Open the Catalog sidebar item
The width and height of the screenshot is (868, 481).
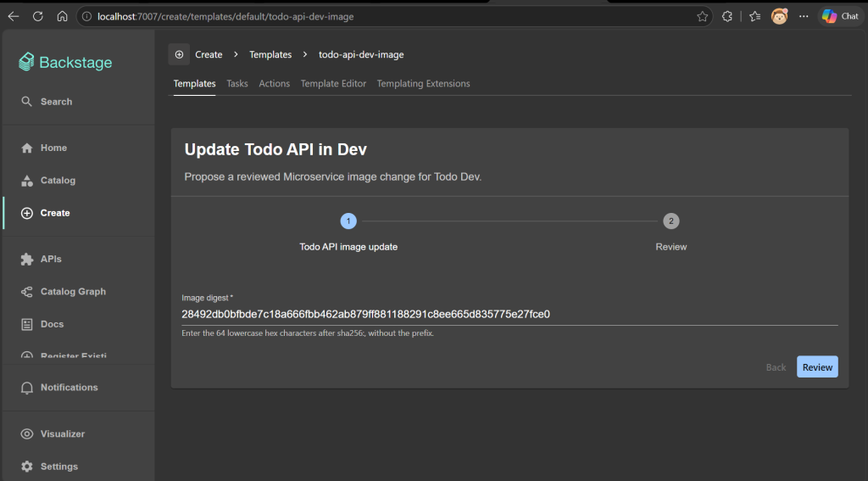[78, 181]
